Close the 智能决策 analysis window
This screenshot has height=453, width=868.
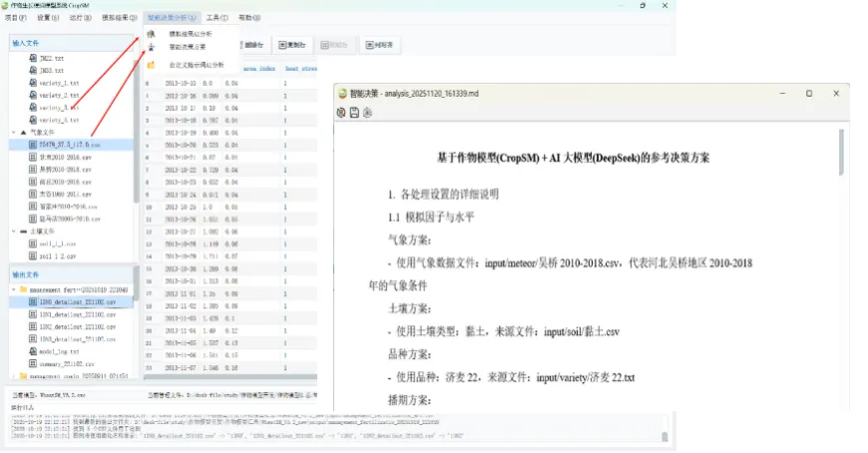pos(836,94)
